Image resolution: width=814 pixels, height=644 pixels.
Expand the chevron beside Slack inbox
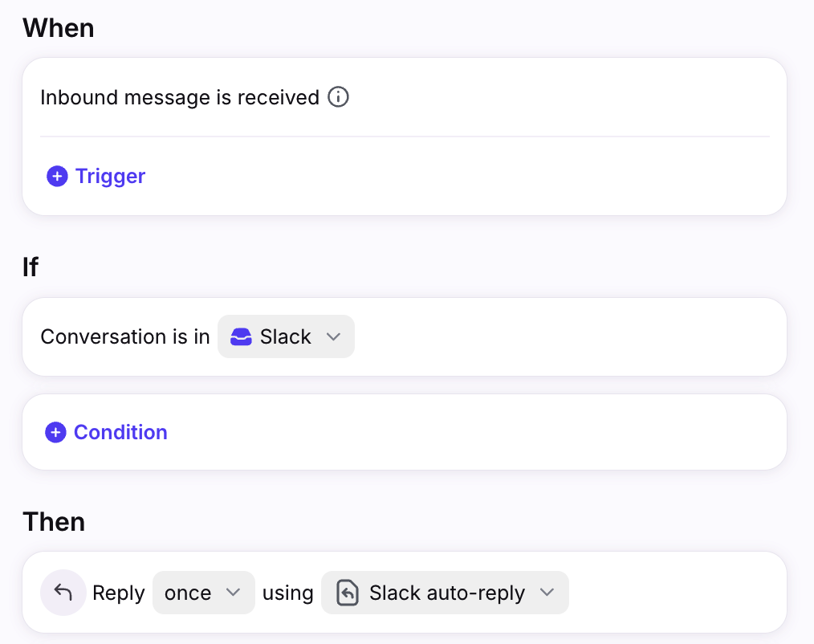[x=334, y=336]
